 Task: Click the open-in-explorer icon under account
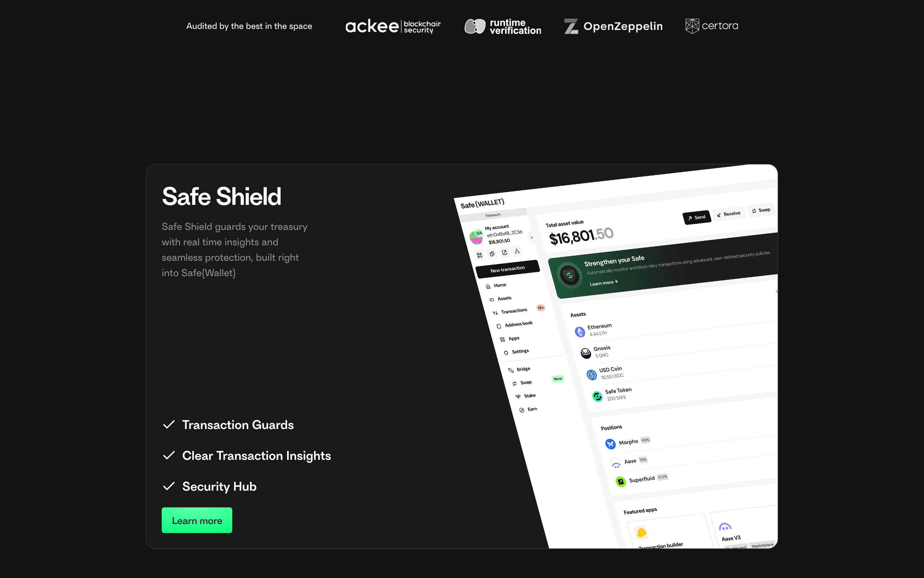(504, 252)
